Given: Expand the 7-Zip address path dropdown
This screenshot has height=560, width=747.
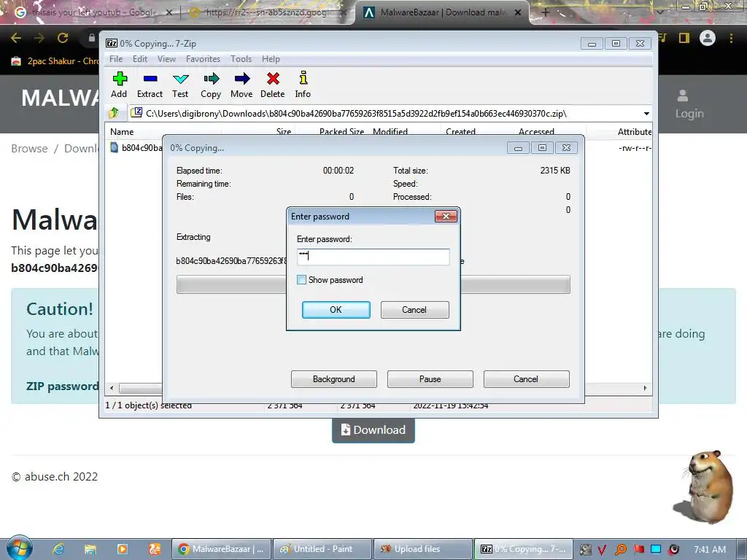Looking at the screenshot, I should (x=646, y=113).
